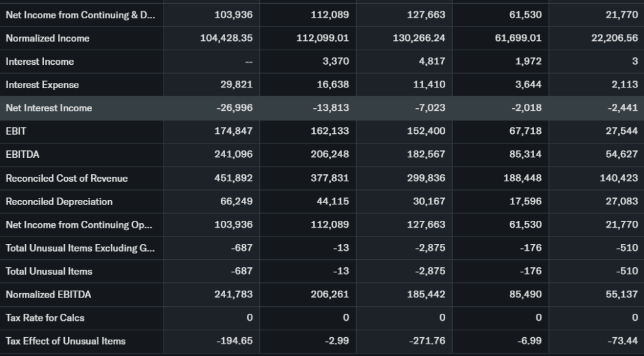This screenshot has width=644, height=356.
Task: Select the Normalized EBITDA row label
Action: [47, 295]
